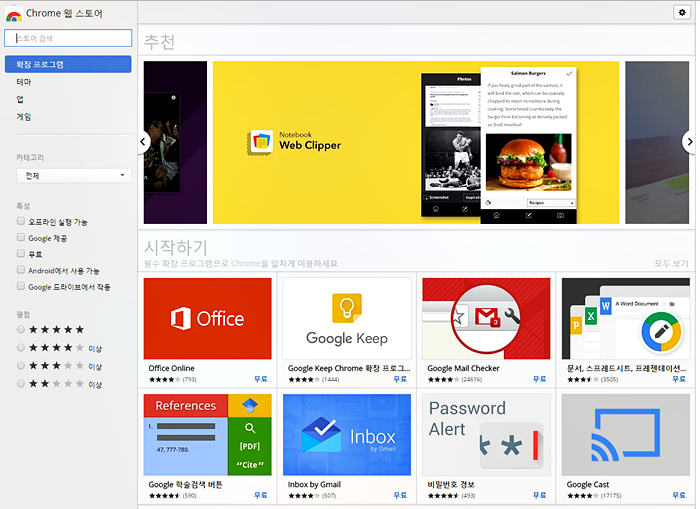Click the Office Online title

pyautogui.click(x=171, y=368)
